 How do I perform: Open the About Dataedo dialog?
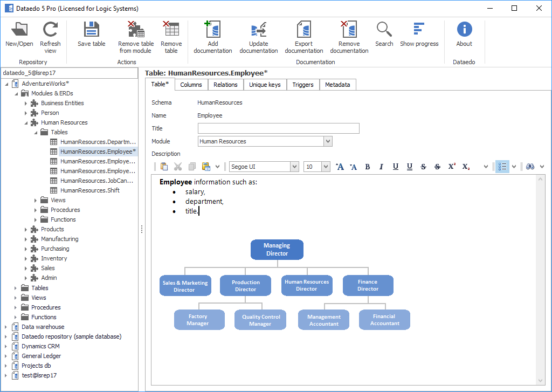(x=464, y=34)
